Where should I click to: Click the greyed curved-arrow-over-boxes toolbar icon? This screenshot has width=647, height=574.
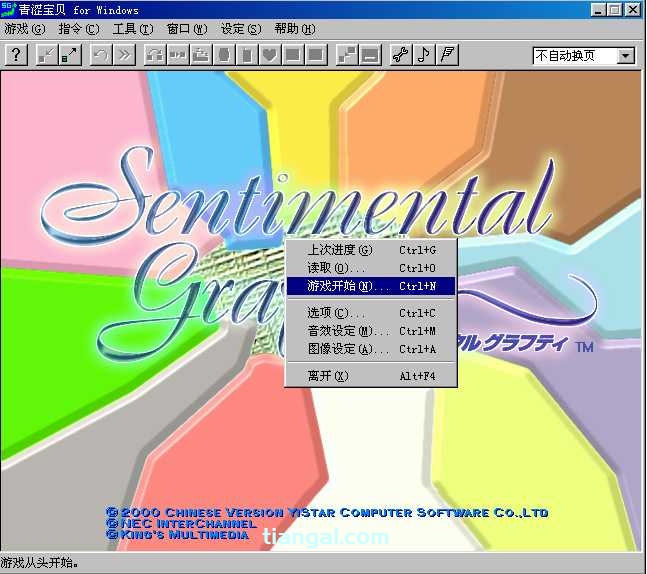point(155,54)
